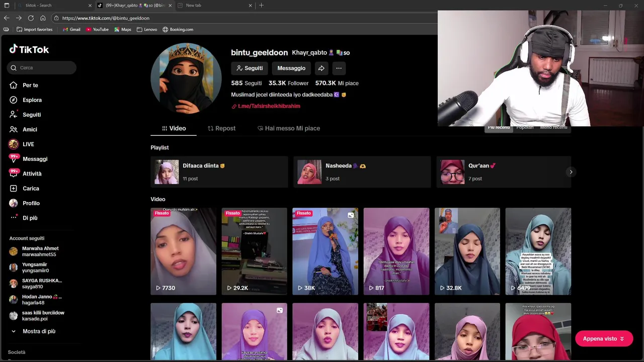
Task: Open Lenovo folder in favorites bar
Action: coord(147,30)
